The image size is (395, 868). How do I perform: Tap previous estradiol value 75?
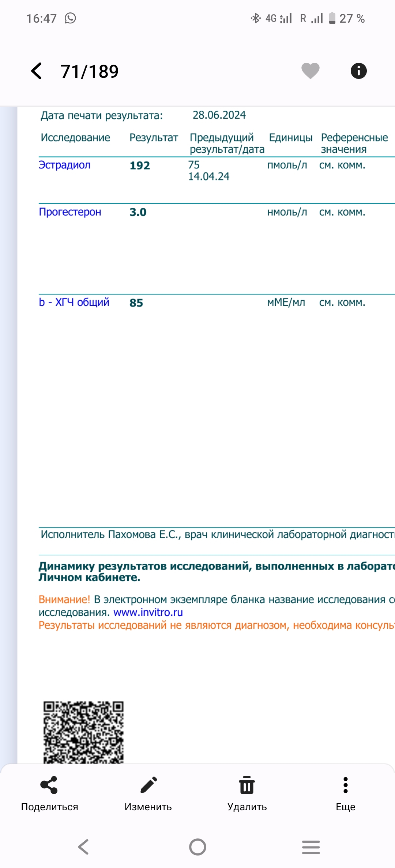click(194, 165)
